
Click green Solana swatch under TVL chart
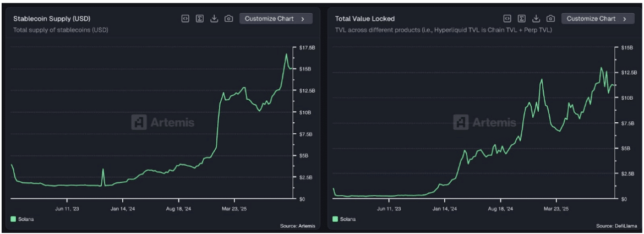336,219
